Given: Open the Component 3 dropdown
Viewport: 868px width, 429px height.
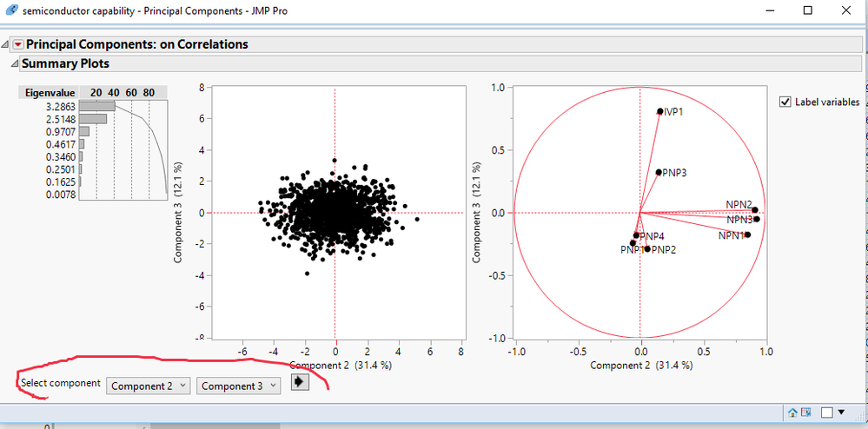Looking at the screenshot, I should point(239,386).
